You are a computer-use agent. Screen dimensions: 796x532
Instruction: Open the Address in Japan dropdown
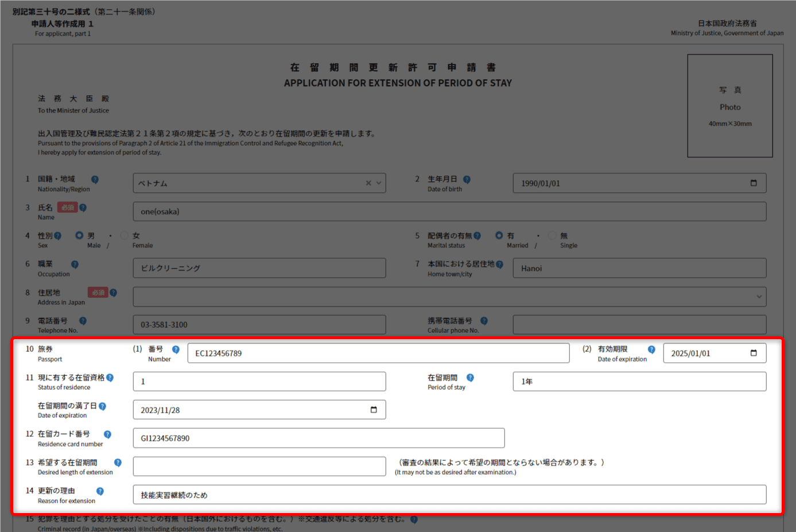pos(759,297)
